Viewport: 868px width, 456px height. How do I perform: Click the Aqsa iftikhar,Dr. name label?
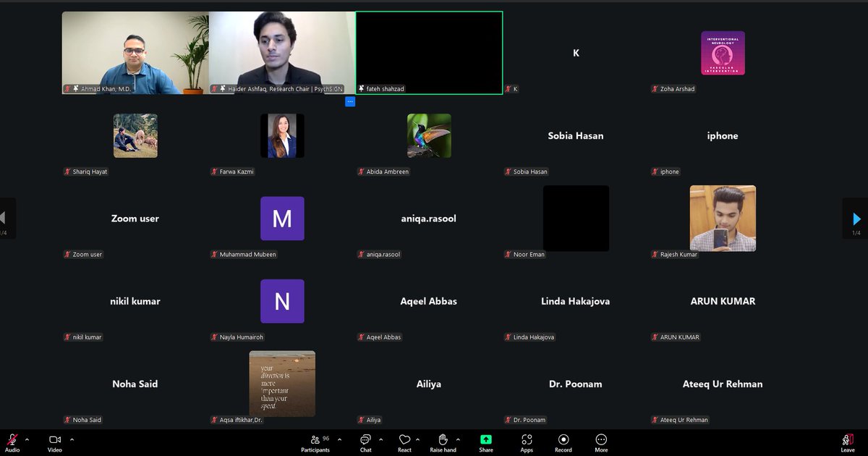tap(241, 420)
